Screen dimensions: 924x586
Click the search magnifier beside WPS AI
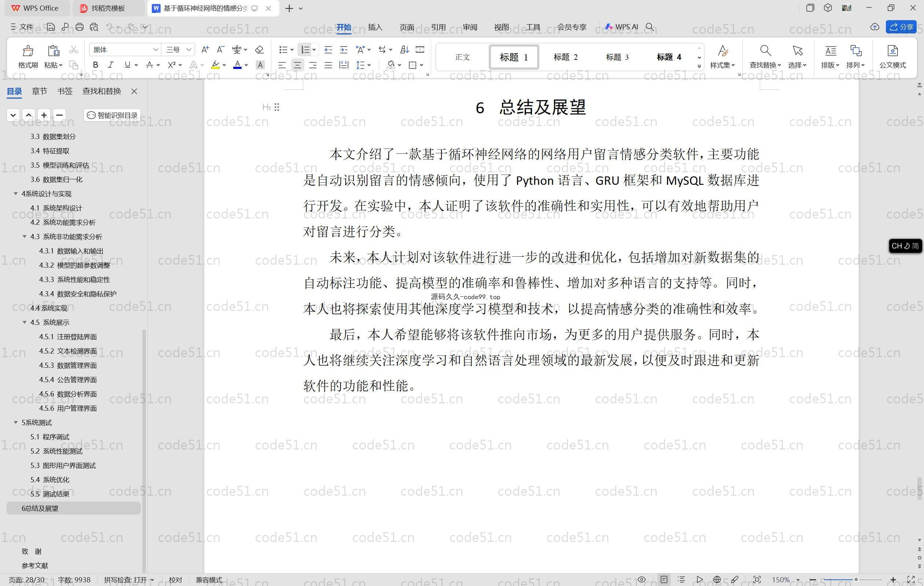pos(650,27)
